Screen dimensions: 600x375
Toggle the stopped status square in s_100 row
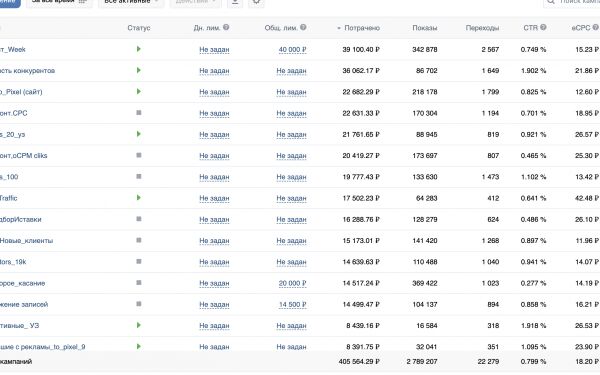coord(139,176)
